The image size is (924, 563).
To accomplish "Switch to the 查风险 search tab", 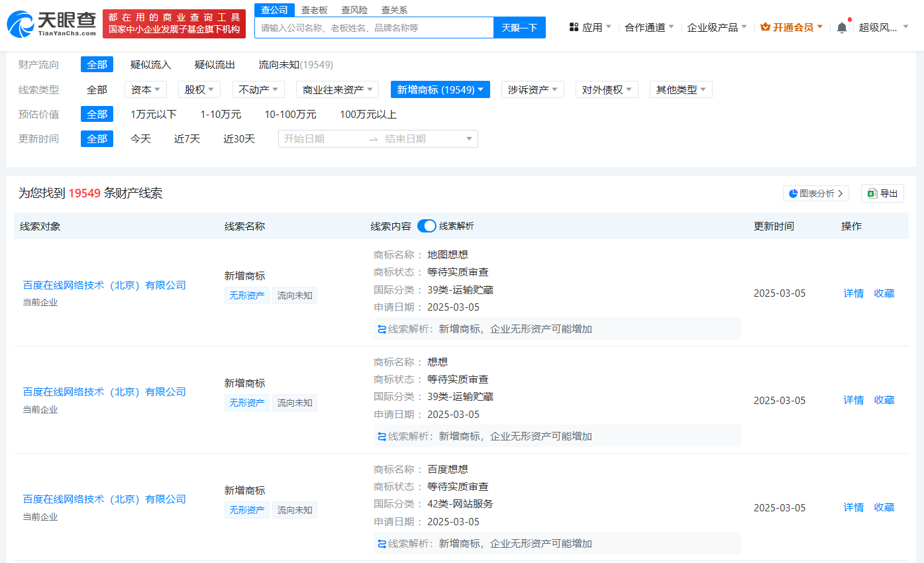I will point(354,10).
